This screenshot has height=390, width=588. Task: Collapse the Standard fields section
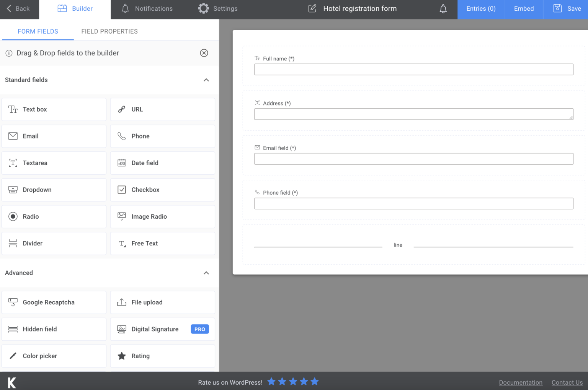(206, 80)
